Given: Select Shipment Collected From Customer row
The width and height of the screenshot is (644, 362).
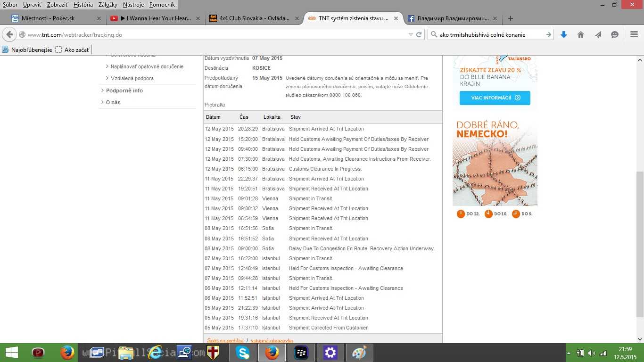Looking at the screenshot, I should 323,328.
